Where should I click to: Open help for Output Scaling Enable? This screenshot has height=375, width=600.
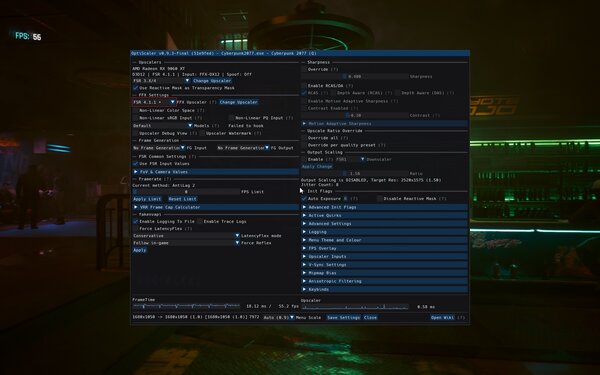[329, 159]
